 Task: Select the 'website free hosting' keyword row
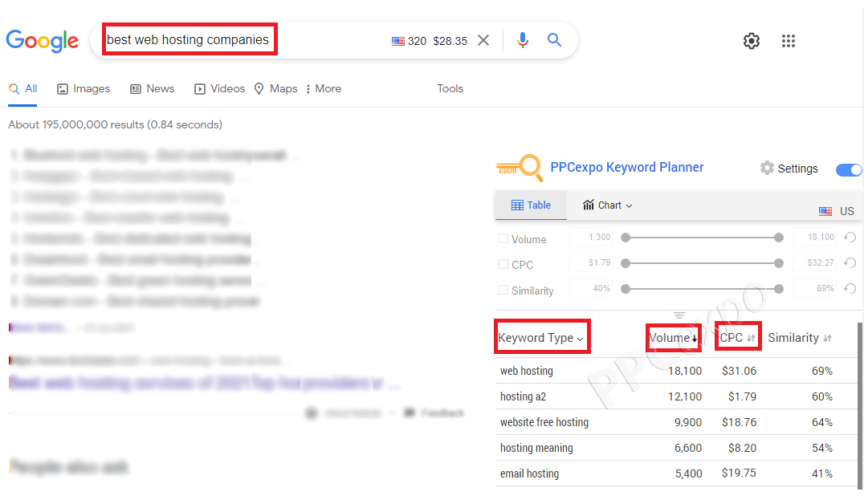coord(677,422)
